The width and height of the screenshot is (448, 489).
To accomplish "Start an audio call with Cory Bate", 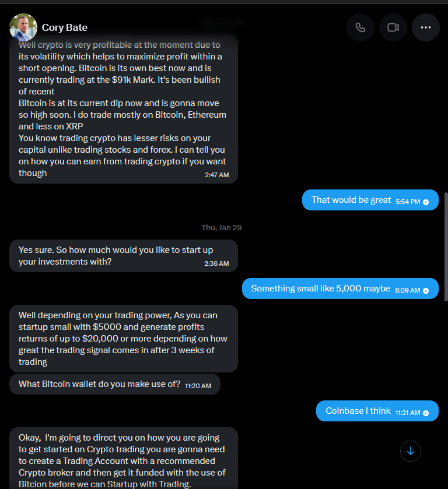I will pyautogui.click(x=360, y=27).
